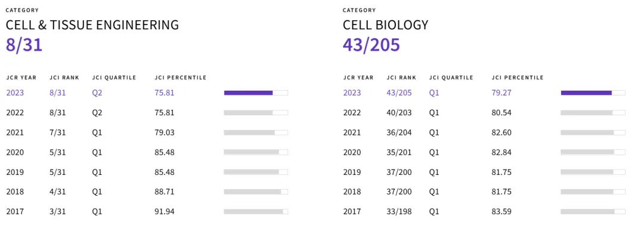Viewport: 644px width, 225px height.
Task: Click the JCR YEAR header in Cell Biology table
Action: (358, 78)
